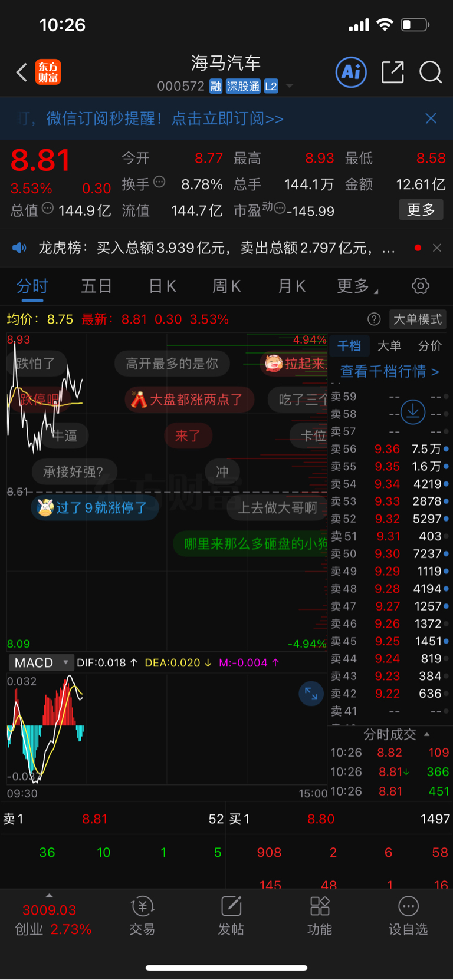Tap the 卖56 row at 9.36
The image size is (453, 980).
[x=389, y=449]
